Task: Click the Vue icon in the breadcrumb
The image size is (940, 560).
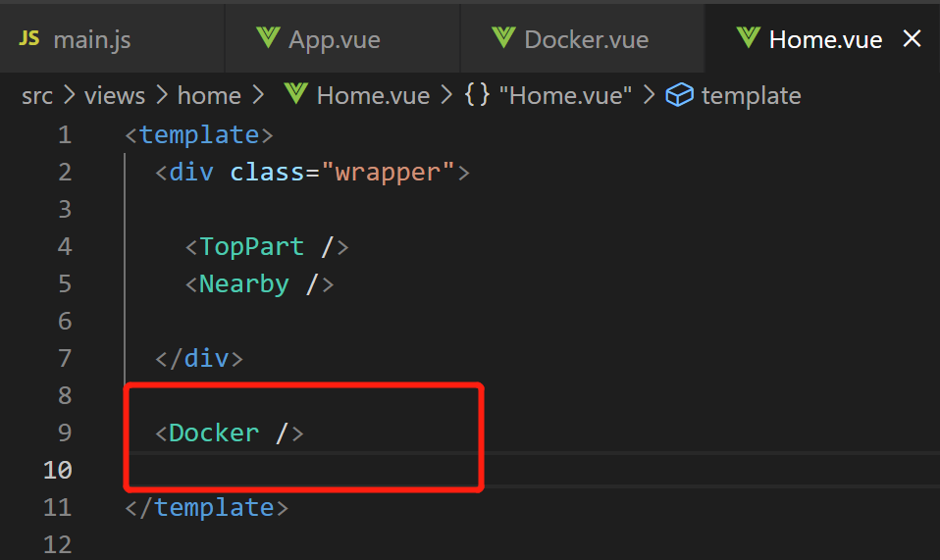Action: 295,95
